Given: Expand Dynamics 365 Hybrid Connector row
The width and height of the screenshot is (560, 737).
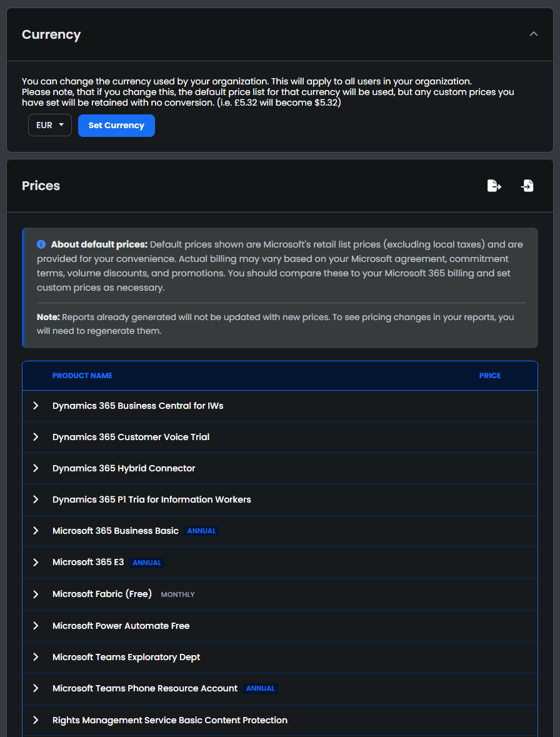Looking at the screenshot, I should coord(36,468).
